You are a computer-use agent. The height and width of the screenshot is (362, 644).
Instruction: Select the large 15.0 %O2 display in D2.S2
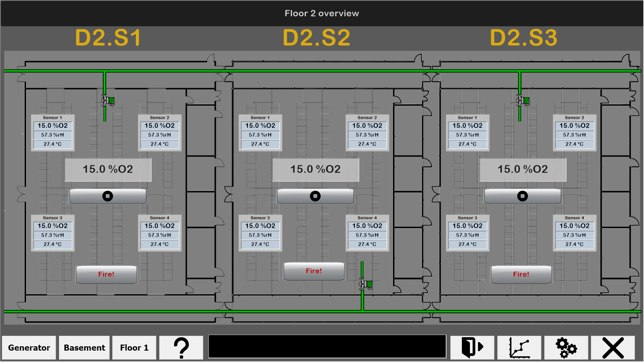point(316,170)
